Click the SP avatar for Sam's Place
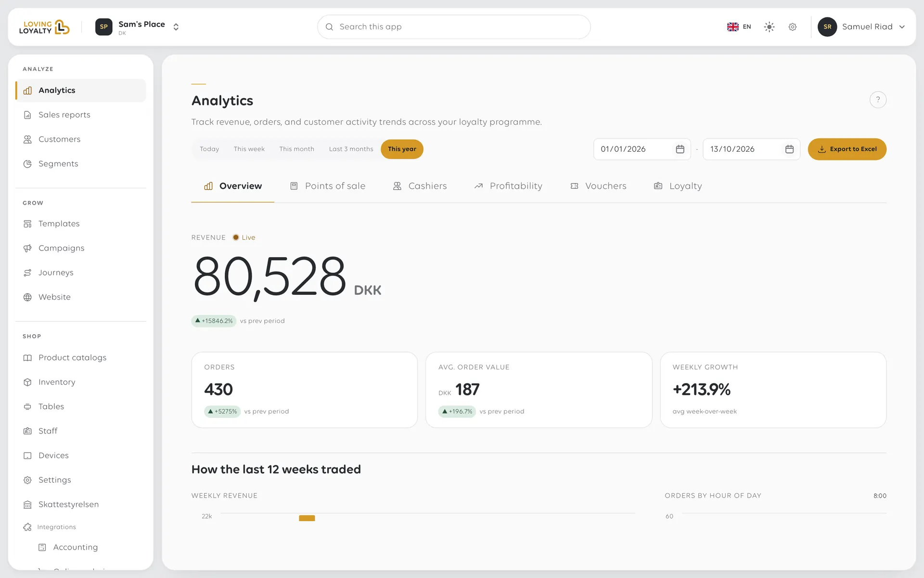 pos(103,27)
